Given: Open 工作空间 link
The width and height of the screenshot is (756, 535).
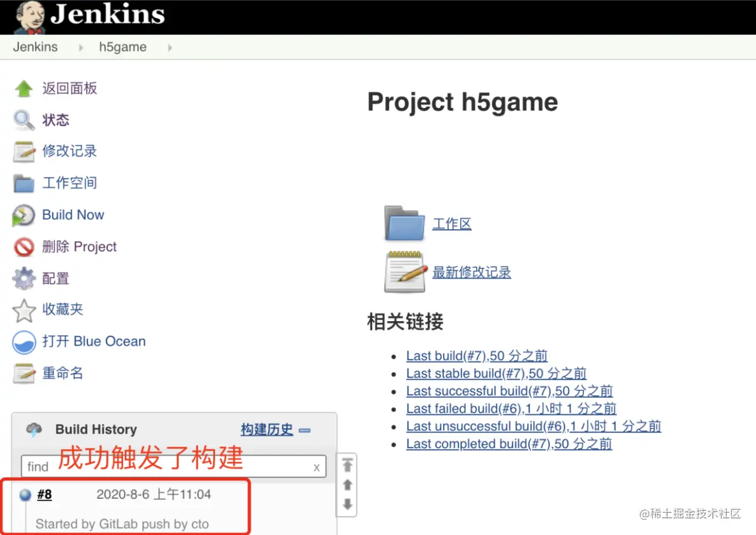Looking at the screenshot, I should pyautogui.click(x=69, y=183).
